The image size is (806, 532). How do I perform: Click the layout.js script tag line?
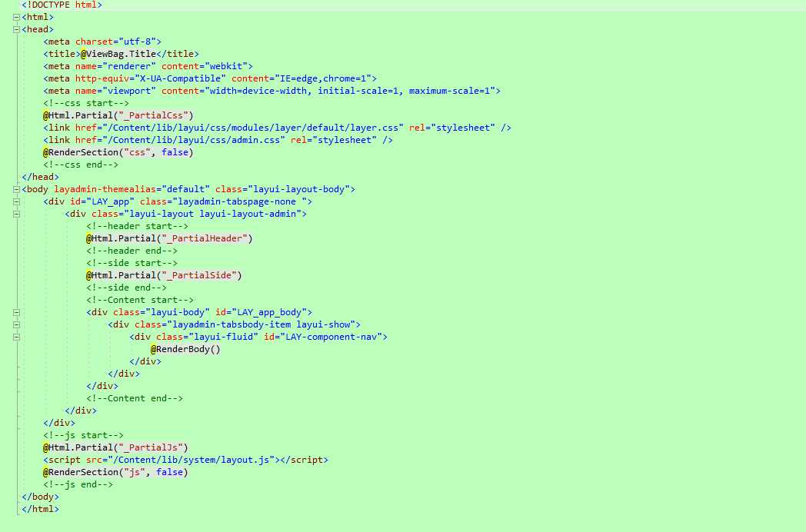[x=185, y=460]
